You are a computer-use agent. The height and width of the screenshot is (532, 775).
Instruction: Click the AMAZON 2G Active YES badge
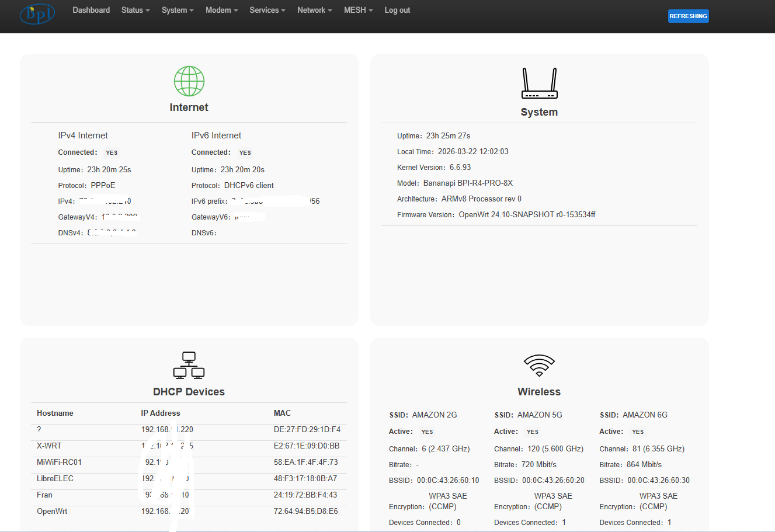[x=427, y=432]
